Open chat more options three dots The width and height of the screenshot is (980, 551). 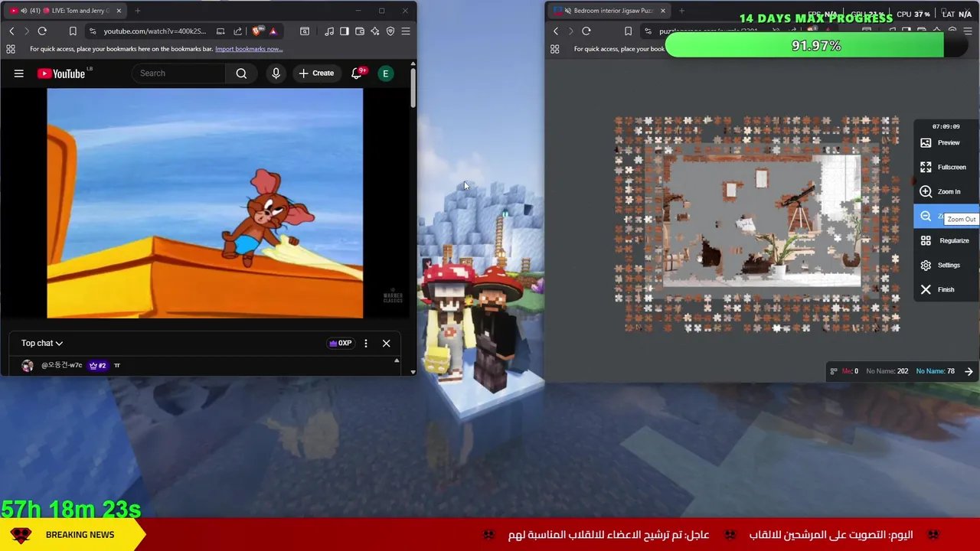[366, 343]
